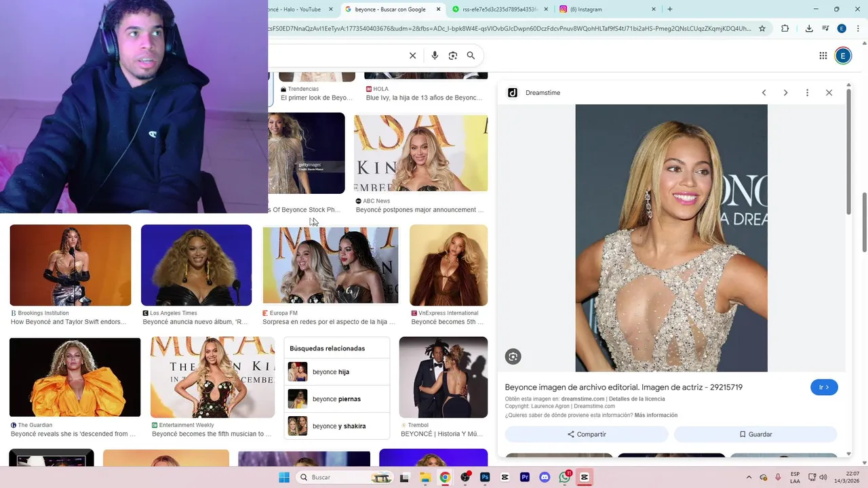Viewport: 868px width, 488px height.
Task: Switch to the Instagram tab
Action: pyautogui.click(x=607, y=9)
